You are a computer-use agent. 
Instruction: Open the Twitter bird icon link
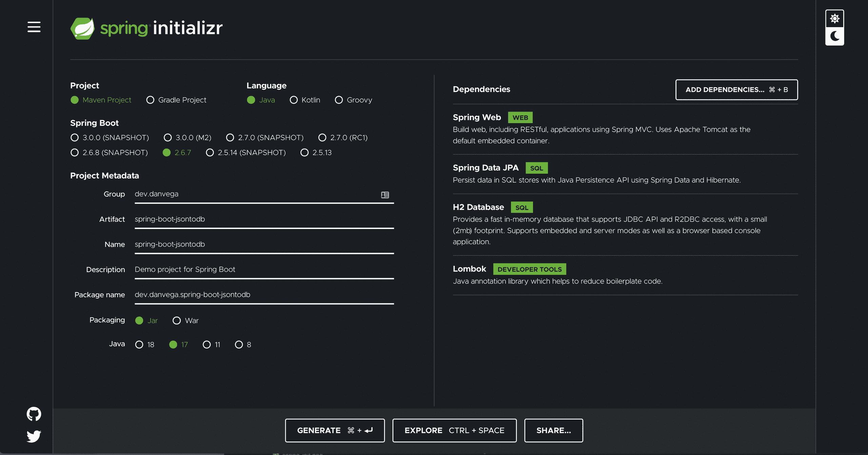coord(34,436)
